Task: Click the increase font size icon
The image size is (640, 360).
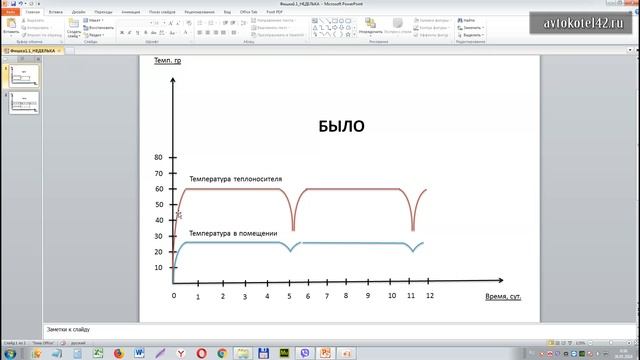Action: tap(170, 23)
